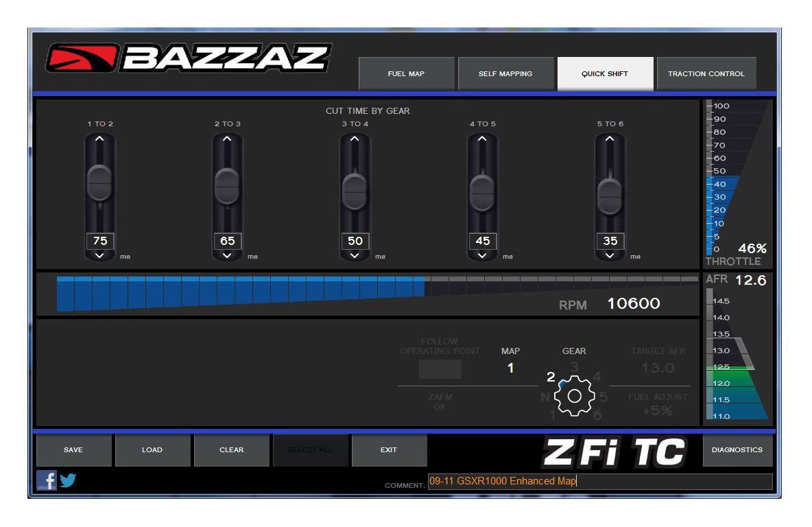Select the 50 ms value box under 3 TO 4
This screenshot has height=527, width=812.
(355, 241)
